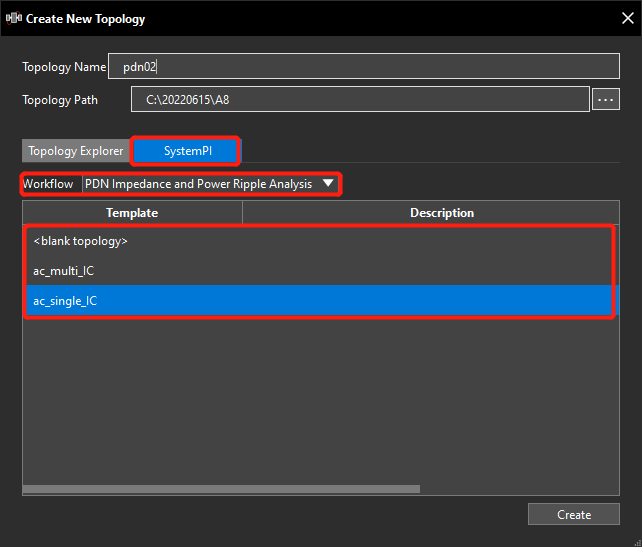The image size is (642, 547).
Task: Close the Create New Topology dialog
Action: (628, 18)
